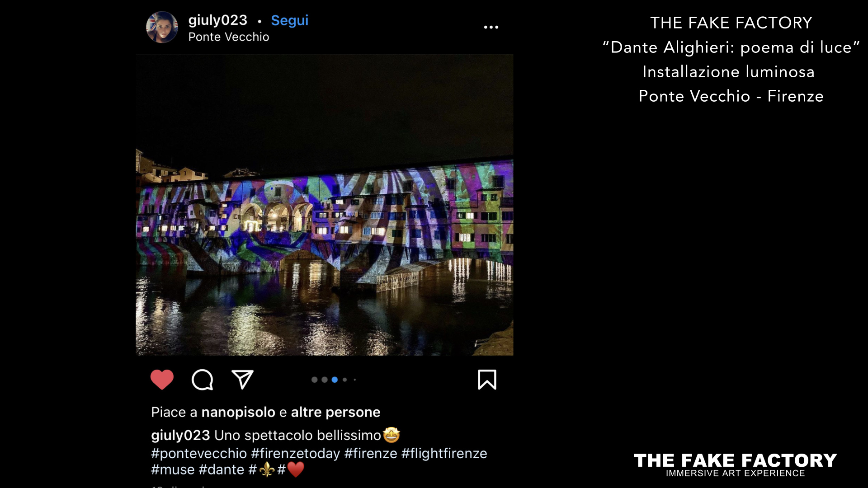868x488 pixels.
Task: Open comments with the speech bubble icon
Action: click(202, 380)
